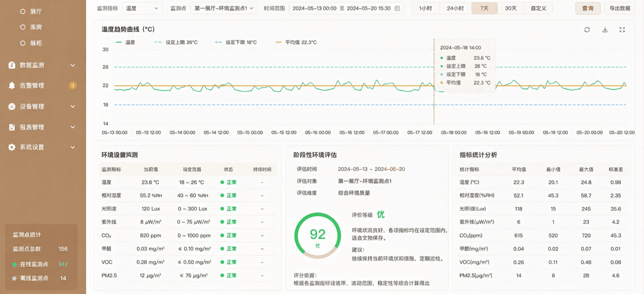Open the 监测点 第一展厅 dropdown
The image size is (644, 294).
click(x=224, y=8)
